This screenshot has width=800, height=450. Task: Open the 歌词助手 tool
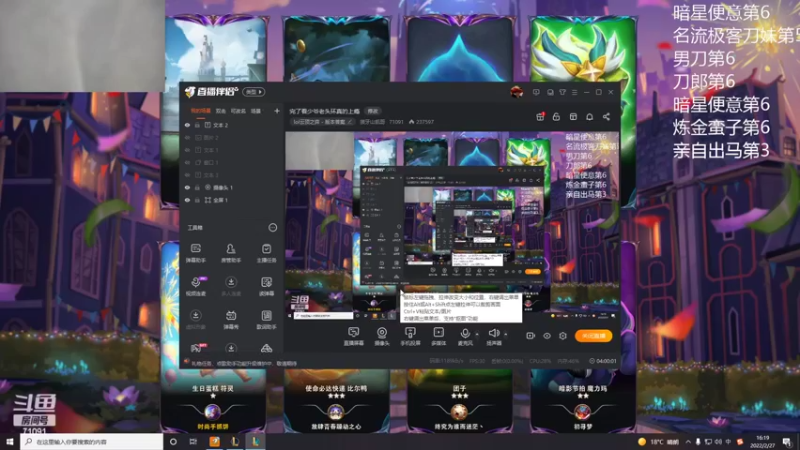coord(266,320)
